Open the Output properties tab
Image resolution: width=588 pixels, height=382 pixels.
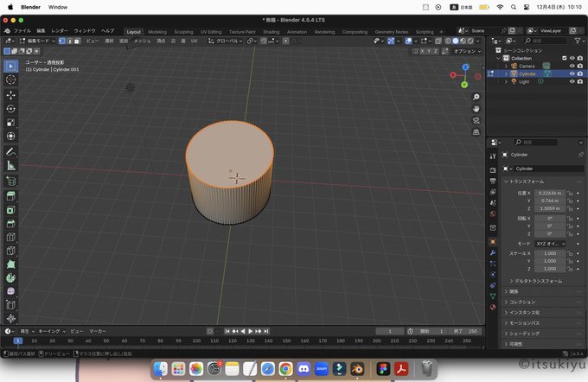point(493,181)
